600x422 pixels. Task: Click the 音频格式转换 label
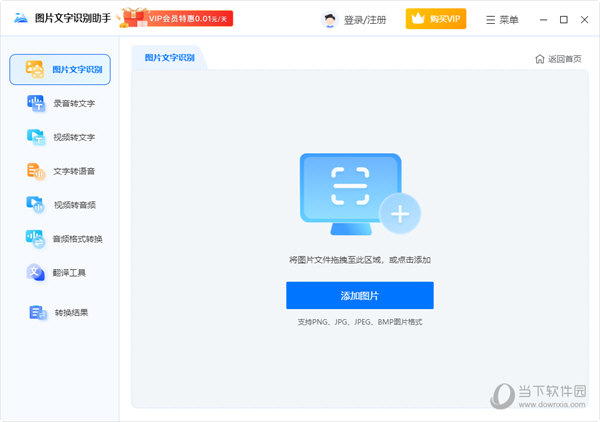(78, 239)
